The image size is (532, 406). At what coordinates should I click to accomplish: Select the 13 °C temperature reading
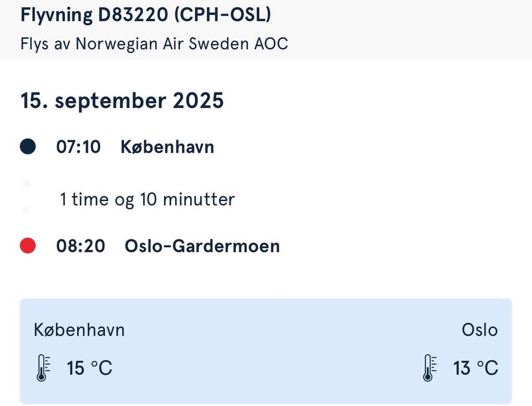[475, 368]
